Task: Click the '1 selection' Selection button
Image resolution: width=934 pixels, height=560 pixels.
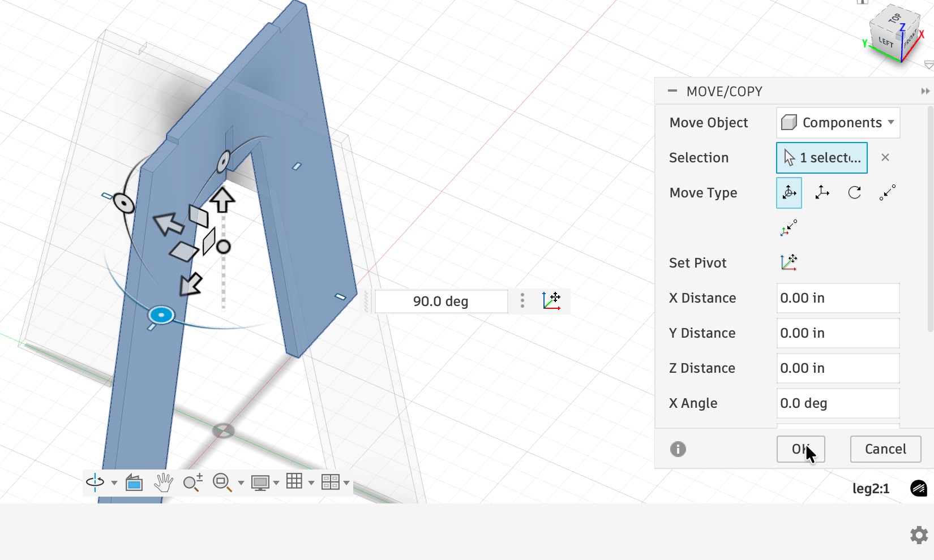Action: pos(822,158)
